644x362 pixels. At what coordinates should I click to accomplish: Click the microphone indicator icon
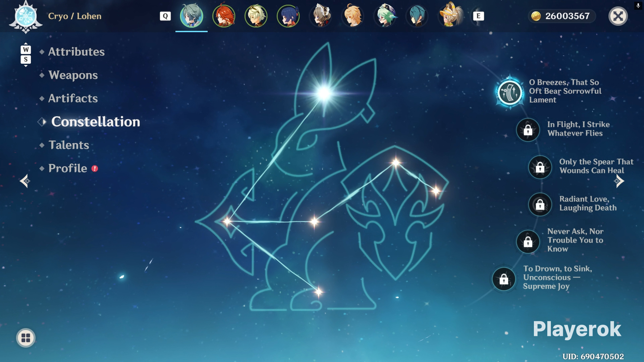click(638, 5)
